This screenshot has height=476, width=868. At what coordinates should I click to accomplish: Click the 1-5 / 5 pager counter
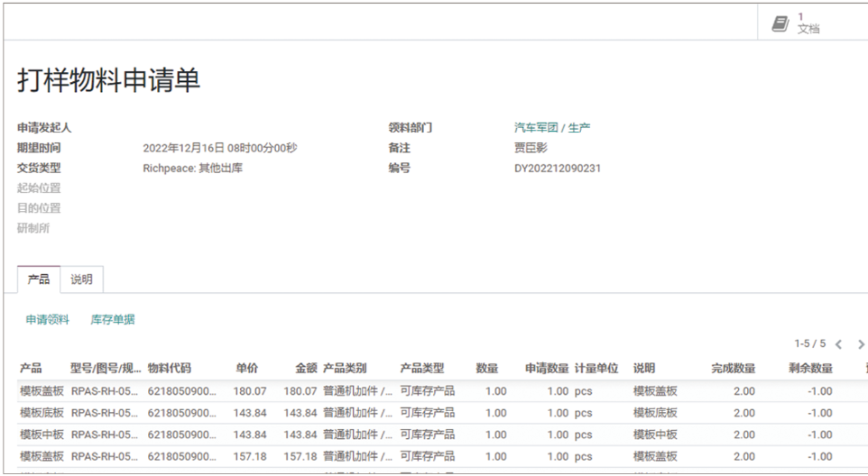(809, 344)
